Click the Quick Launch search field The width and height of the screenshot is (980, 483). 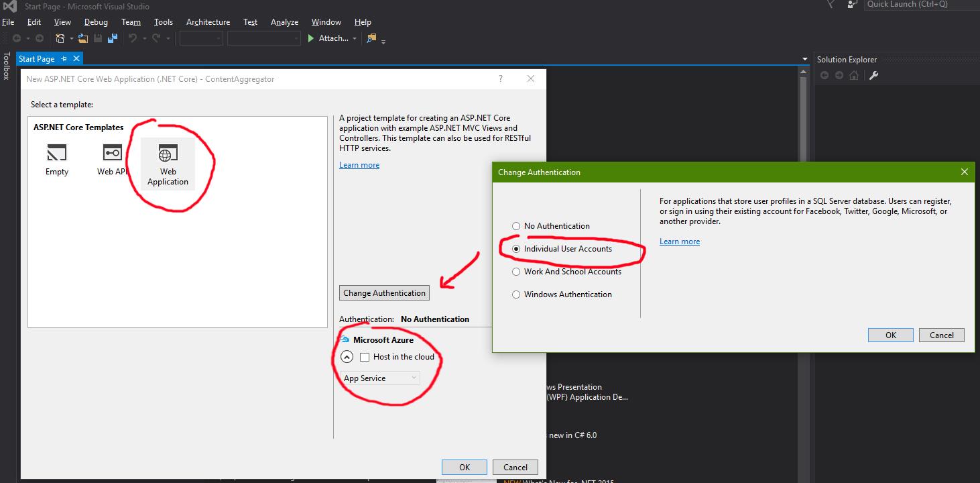[x=921, y=4]
